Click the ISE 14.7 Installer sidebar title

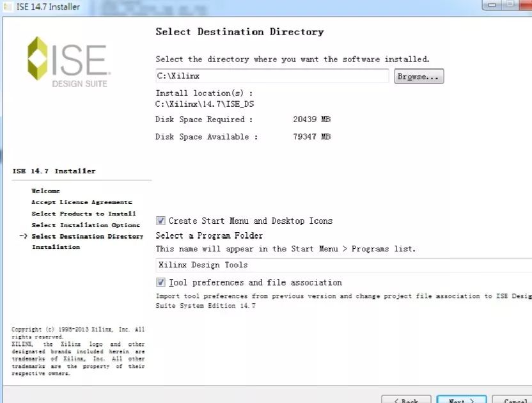54,171
